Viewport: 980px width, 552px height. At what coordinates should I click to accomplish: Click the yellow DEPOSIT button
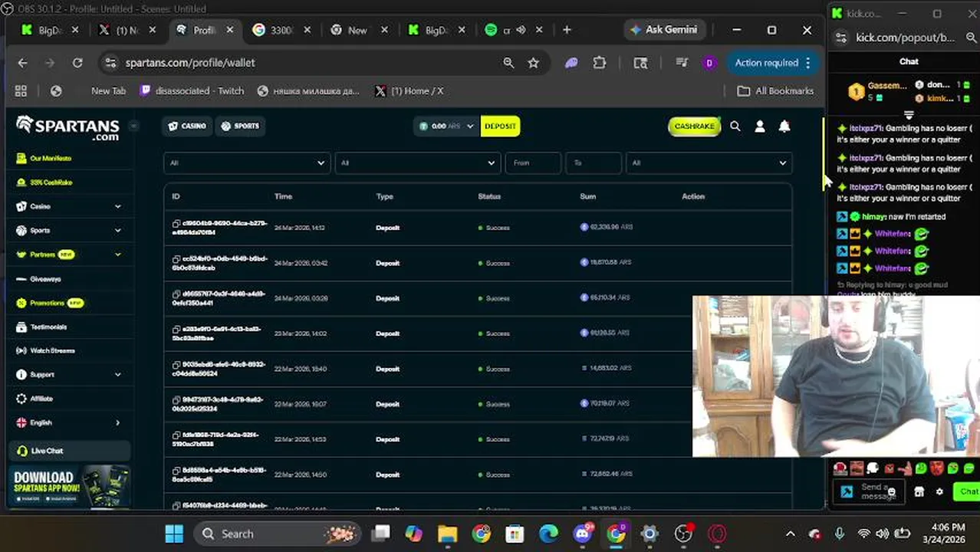[501, 126]
